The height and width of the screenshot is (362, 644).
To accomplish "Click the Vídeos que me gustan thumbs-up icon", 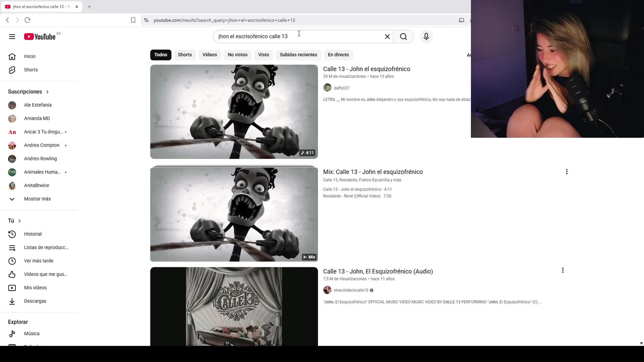I will coord(12,274).
